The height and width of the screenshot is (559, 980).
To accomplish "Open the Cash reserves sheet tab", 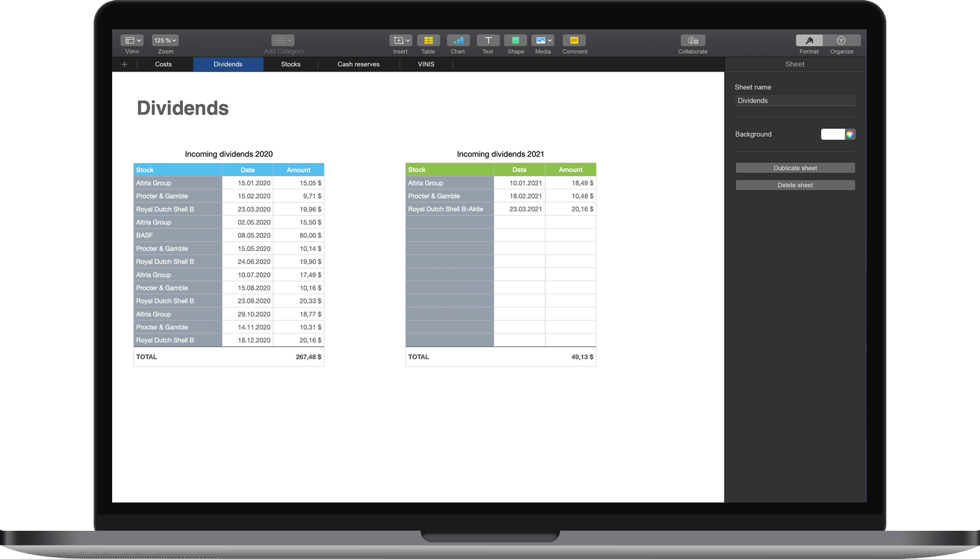I will pos(358,64).
